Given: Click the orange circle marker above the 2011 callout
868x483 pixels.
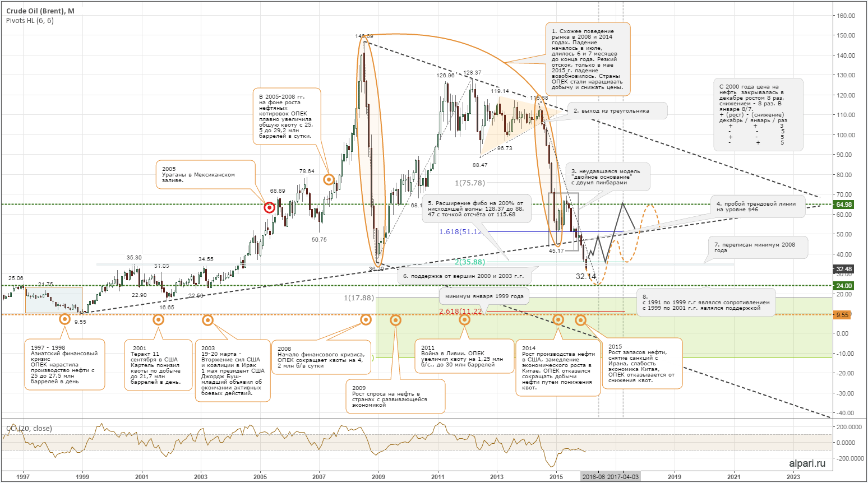Looking at the screenshot, I should 464,319.
